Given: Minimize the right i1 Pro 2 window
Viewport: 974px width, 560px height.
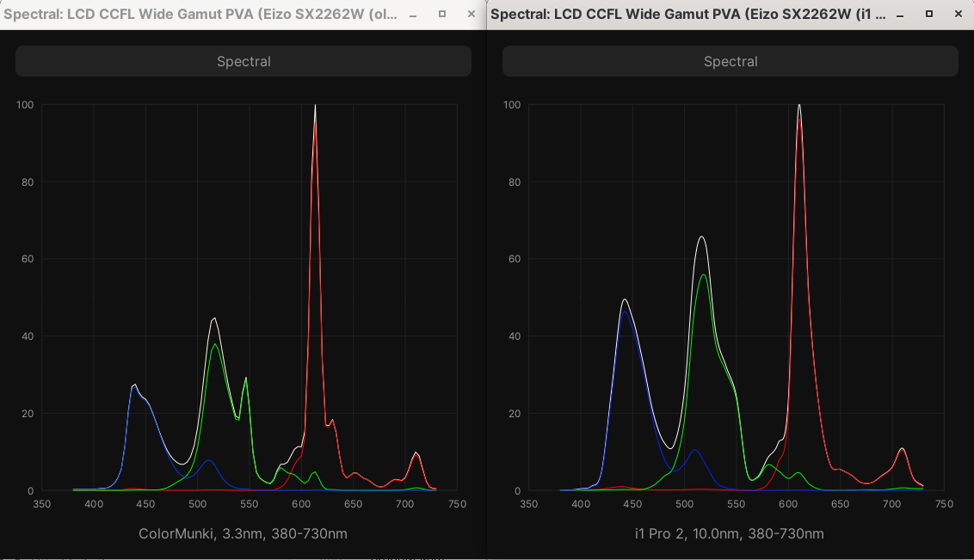Looking at the screenshot, I should coord(901,15).
